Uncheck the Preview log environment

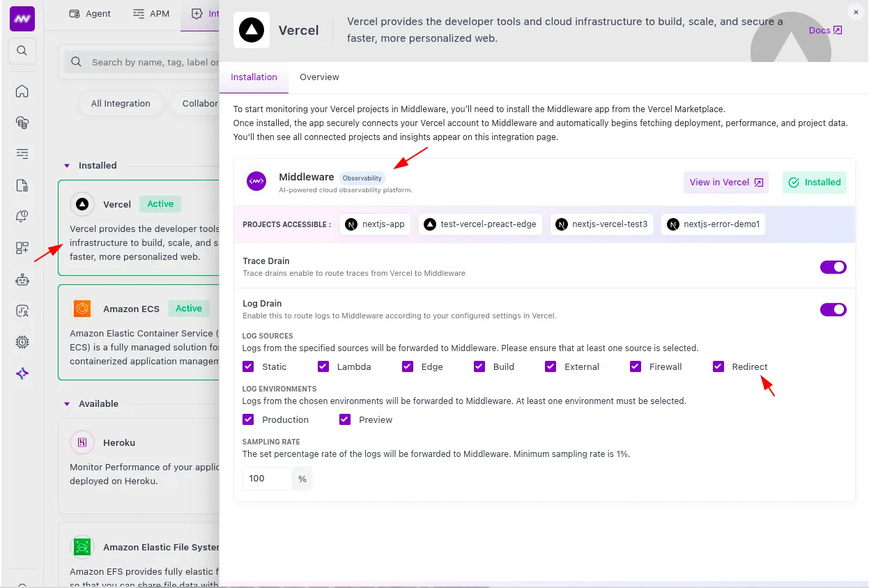pyautogui.click(x=345, y=419)
